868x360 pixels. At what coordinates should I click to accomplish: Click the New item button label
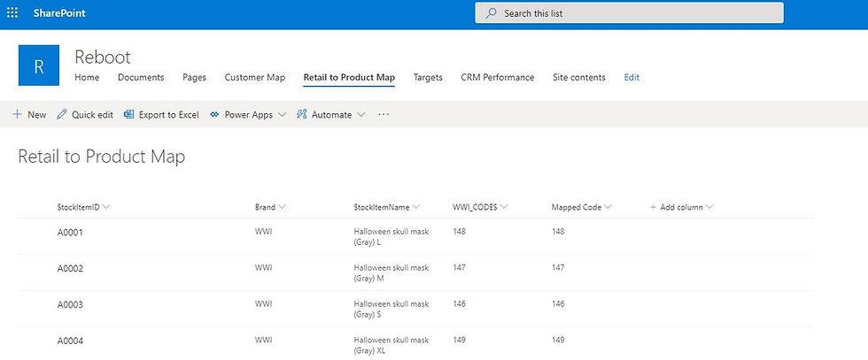tap(37, 115)
